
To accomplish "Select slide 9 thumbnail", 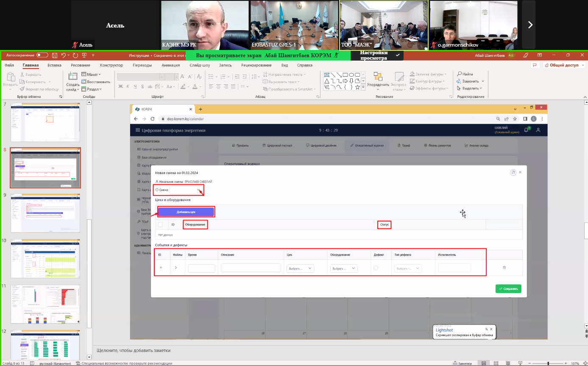I will click(x=45, y=213).
